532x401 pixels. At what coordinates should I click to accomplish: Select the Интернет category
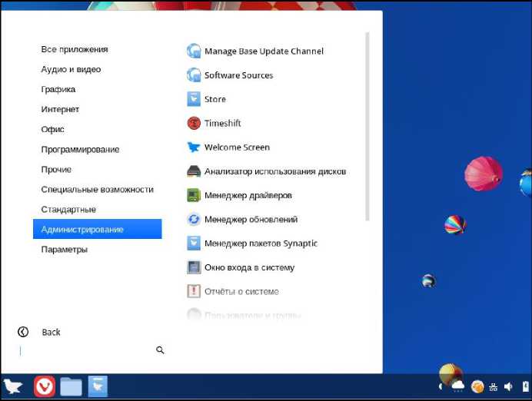point(60,109)
